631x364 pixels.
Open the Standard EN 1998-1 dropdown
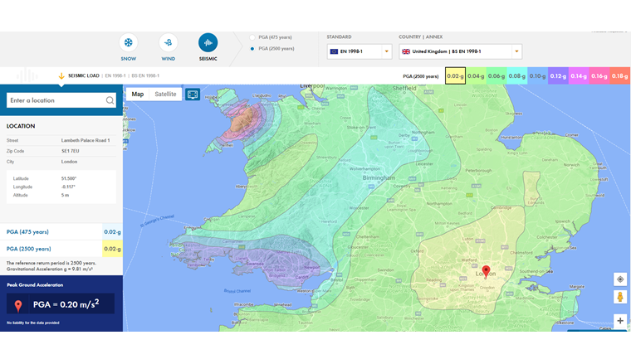(x=360, y=51)
